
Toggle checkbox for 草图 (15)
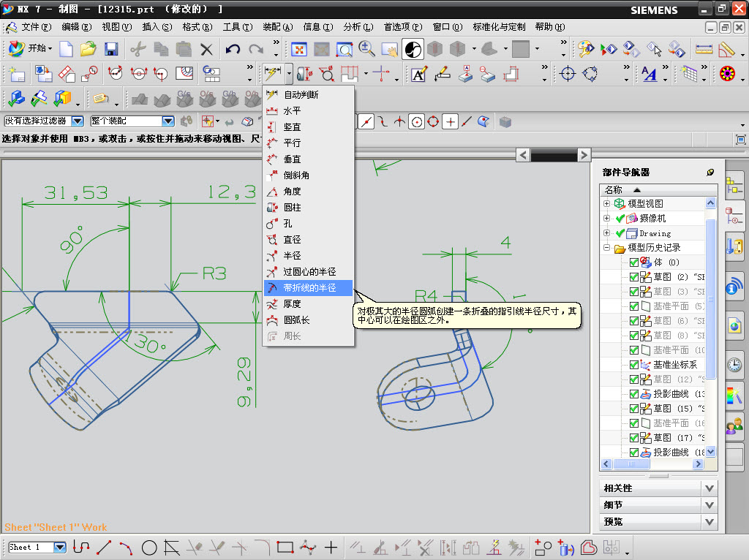[x=633, y=408]
